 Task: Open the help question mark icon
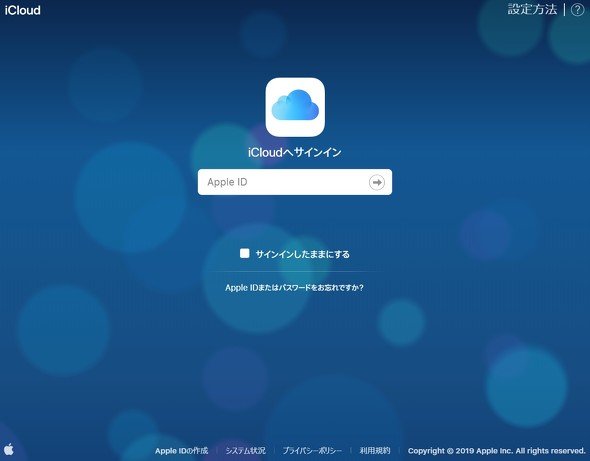(577, 10)
